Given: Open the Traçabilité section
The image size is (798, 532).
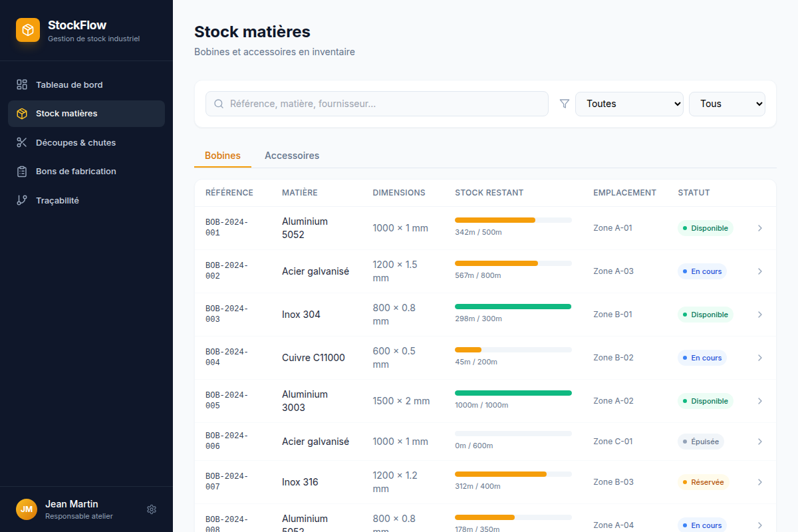Looking at the screenshot, I should (x=86, y=200).
